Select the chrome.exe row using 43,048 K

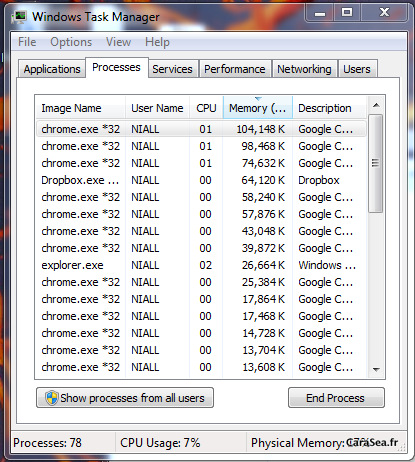tap(201, 231)
